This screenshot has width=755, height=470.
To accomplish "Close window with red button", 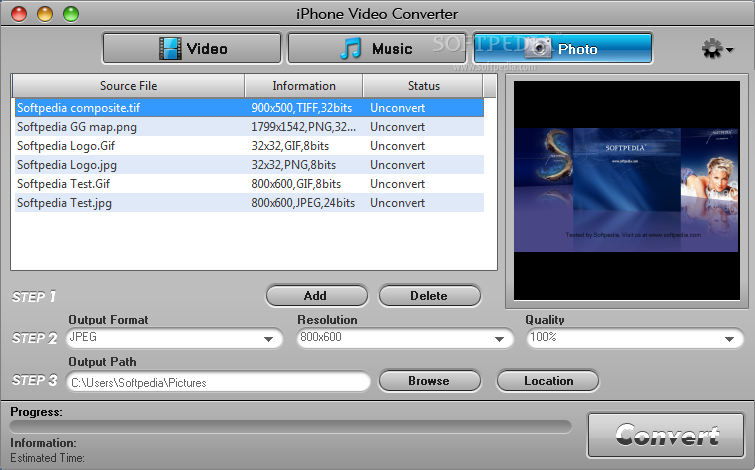I will 19,13.
